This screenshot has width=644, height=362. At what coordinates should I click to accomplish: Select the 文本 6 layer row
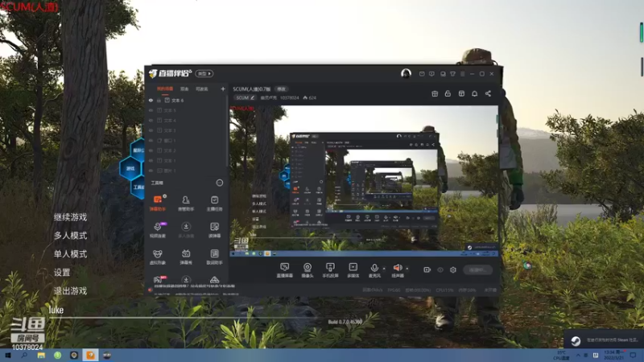tap(186, 100)
